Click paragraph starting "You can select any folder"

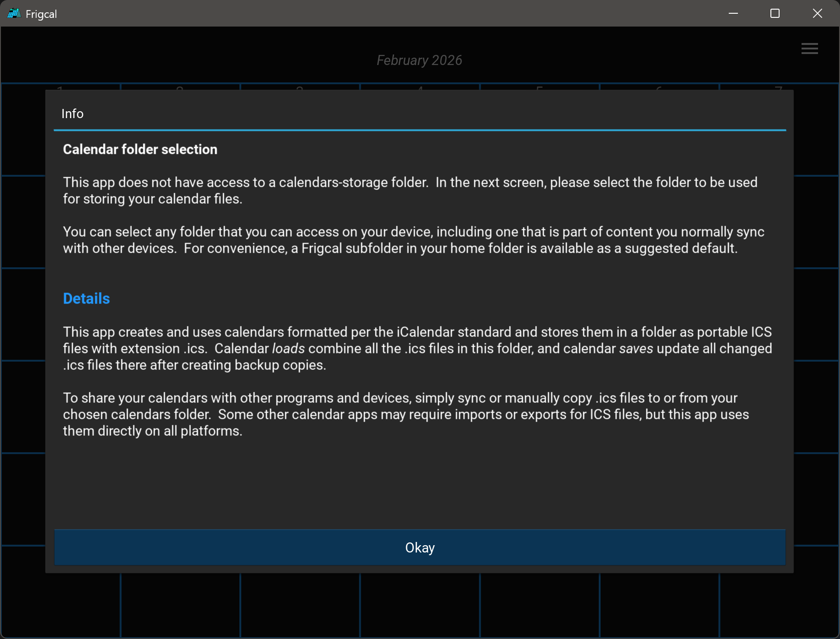413,240
